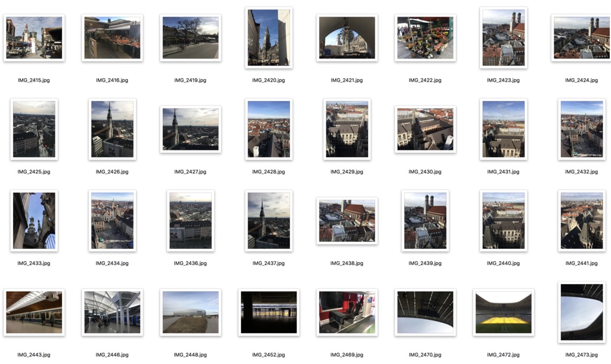The height and width of the screenshot is (364, 611).
Task: Select the file name IMG_2438.jpg
Action: point(347,263)
